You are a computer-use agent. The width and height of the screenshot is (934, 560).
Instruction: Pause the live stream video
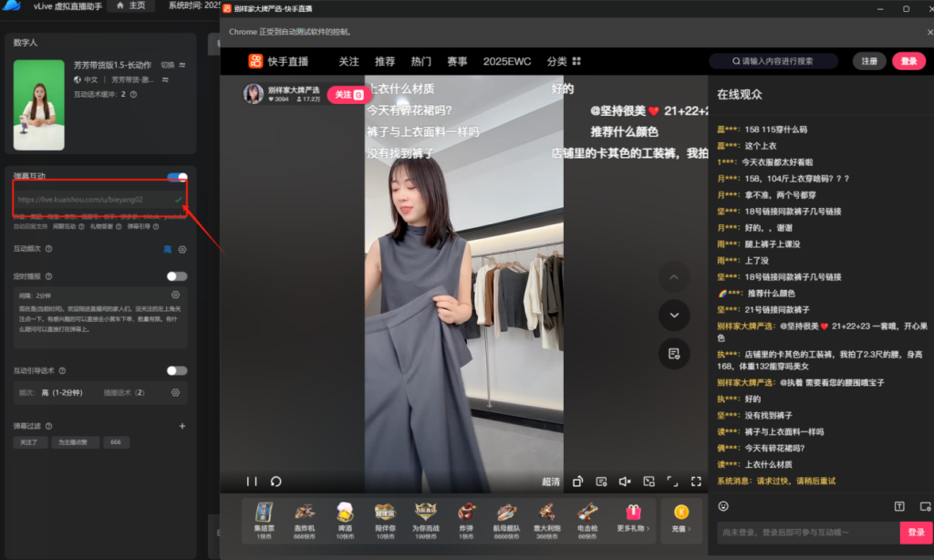(x=252, y=482)
